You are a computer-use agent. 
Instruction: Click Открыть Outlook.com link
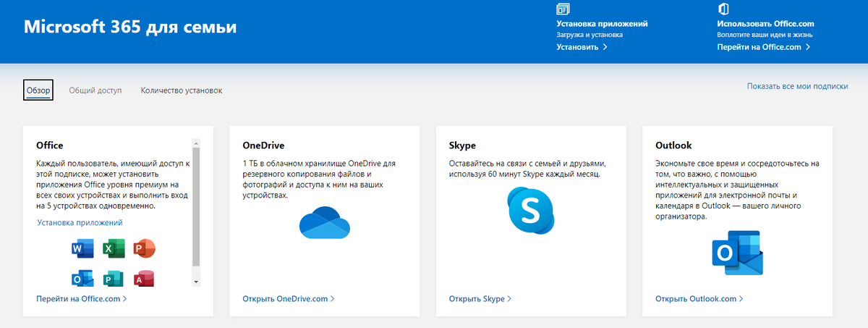click(699, 298)
